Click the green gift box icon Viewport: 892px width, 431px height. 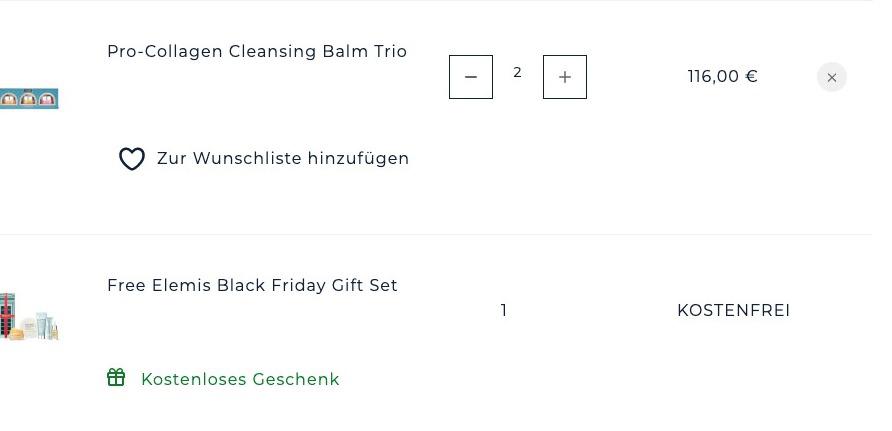pos(116,377)
